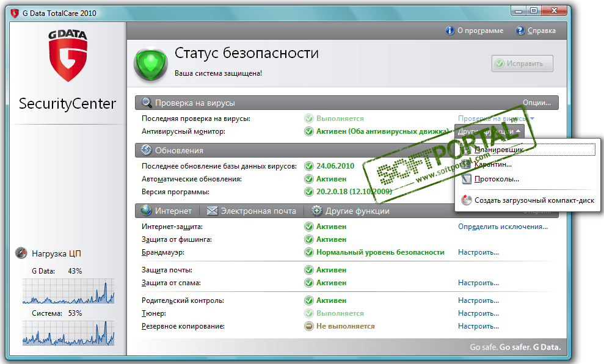
Task: Click the G Data: 43% load value
Action: point(75,271)
